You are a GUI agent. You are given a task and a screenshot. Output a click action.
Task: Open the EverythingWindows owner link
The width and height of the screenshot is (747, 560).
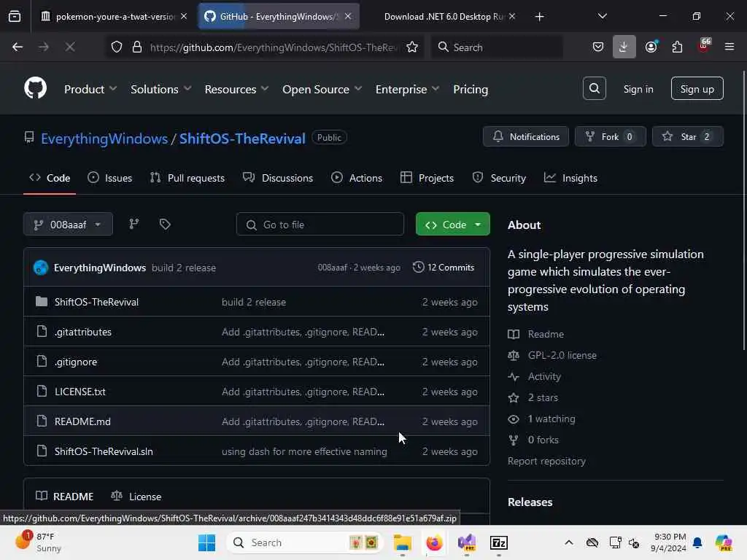(x=104, y=139)
